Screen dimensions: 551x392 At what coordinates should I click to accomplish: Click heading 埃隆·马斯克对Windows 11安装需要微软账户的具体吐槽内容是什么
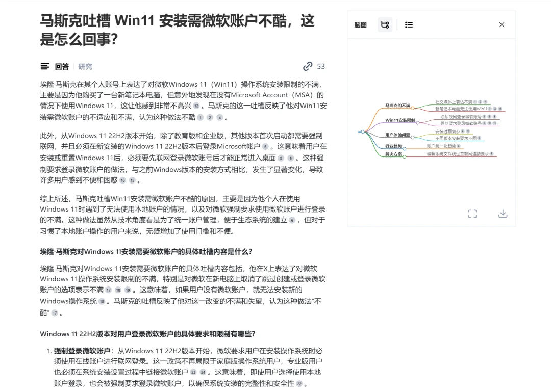[x=146, y=251]
